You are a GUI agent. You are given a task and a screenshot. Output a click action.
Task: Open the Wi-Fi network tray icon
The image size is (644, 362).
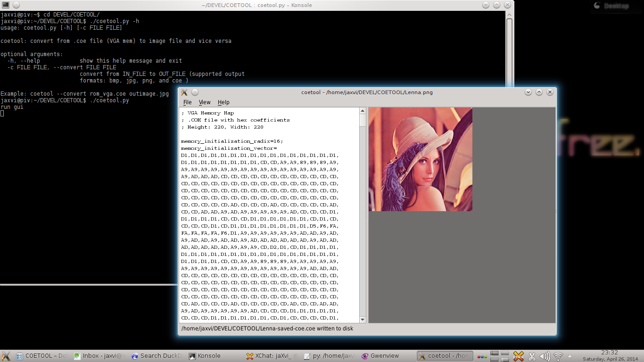pos(558,356)
